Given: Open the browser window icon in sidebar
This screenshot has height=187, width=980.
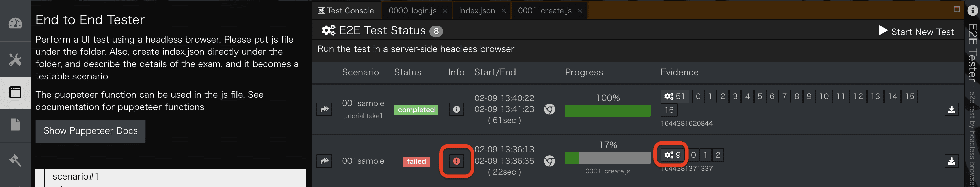Looking at the screenshot, I should (x=15, y=92).
